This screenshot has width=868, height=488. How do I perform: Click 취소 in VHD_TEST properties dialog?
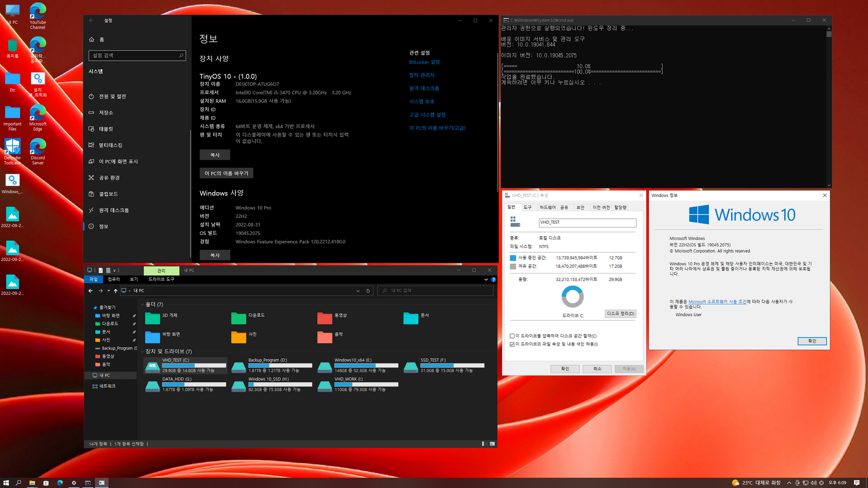coord(597,369)
